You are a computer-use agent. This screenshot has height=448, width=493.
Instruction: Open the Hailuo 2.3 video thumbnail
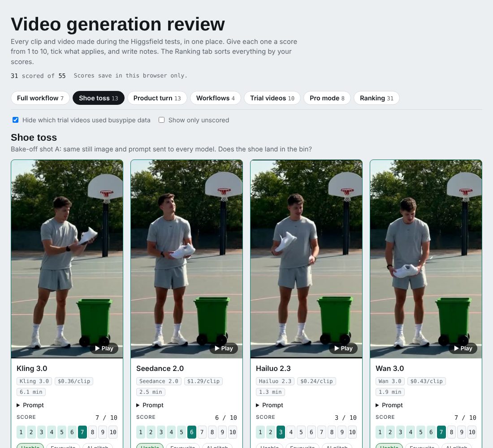(306, 259)
